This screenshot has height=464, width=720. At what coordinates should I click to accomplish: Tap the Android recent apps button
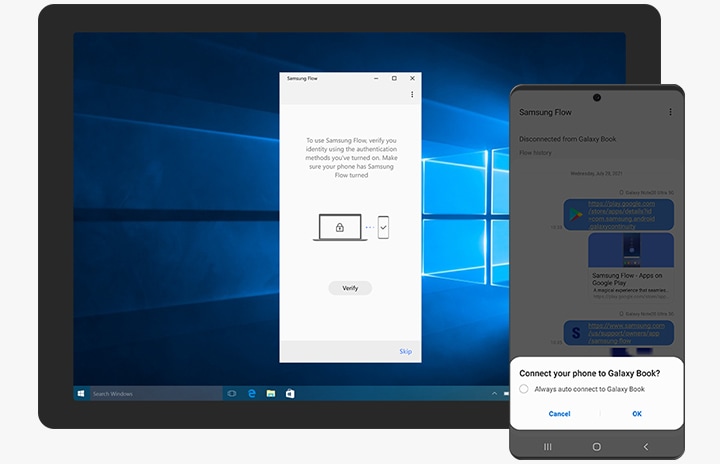(x=547, y=446)
